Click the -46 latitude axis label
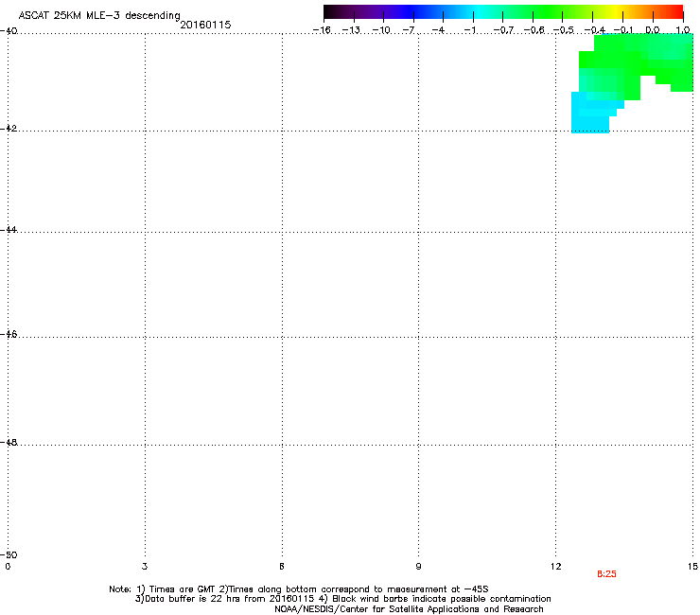This screenshot has height=615, width=700. coord(9,334)
